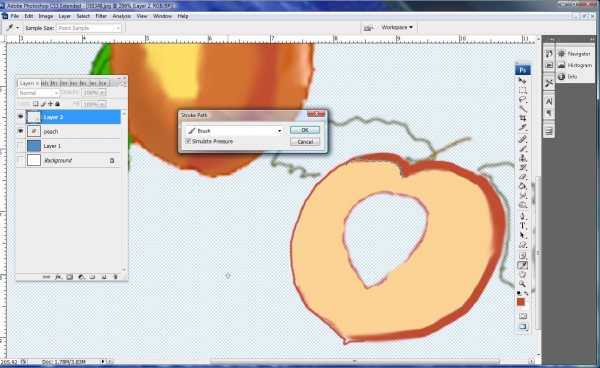
Task: Click the foreground color swatch
Action: pyautogui.click(x=520, y=302)
